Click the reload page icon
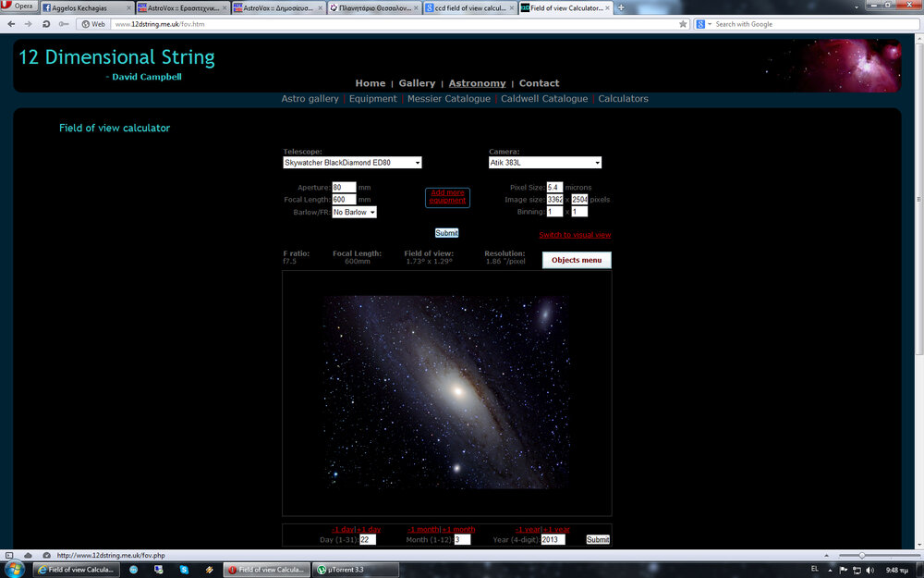This screenshot has height=578, width=924. click(x=44, y=24)
